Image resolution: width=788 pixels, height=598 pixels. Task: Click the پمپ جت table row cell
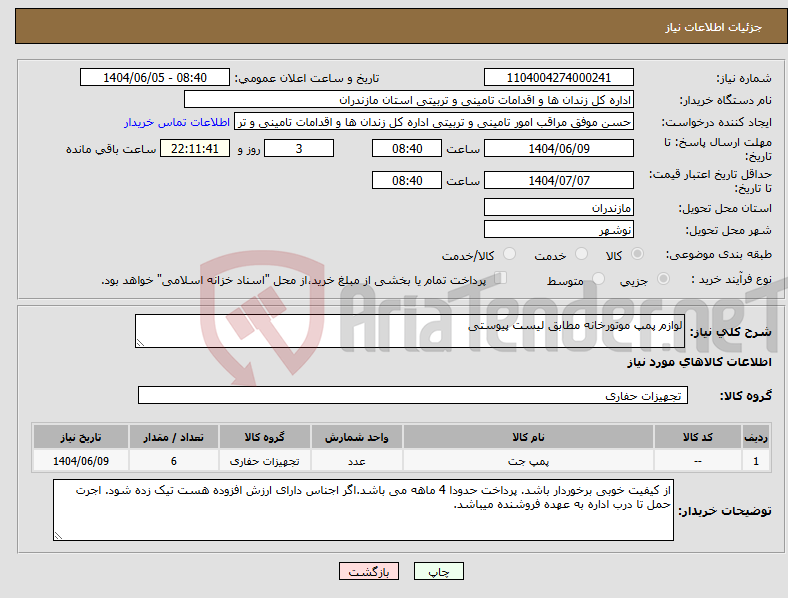click(528, 461)
